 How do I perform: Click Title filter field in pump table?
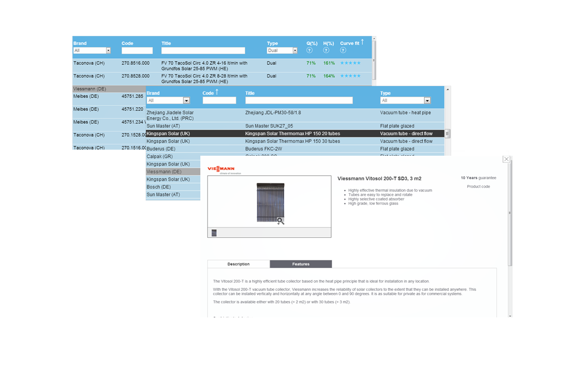coord(203,51)
